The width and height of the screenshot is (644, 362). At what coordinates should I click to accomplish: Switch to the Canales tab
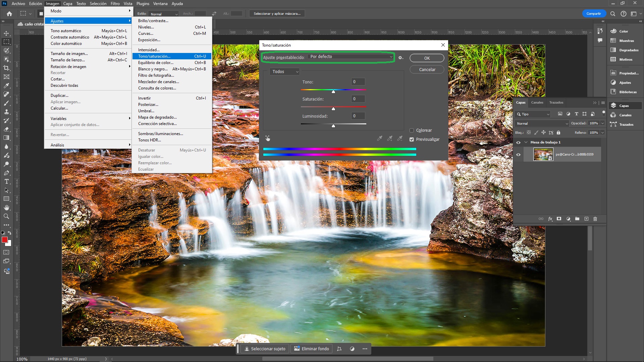coord(537,103)
